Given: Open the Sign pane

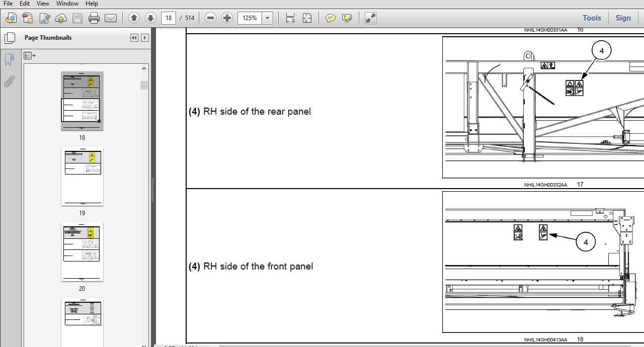Looking at the screenshot, I should (x=623, y=18).
